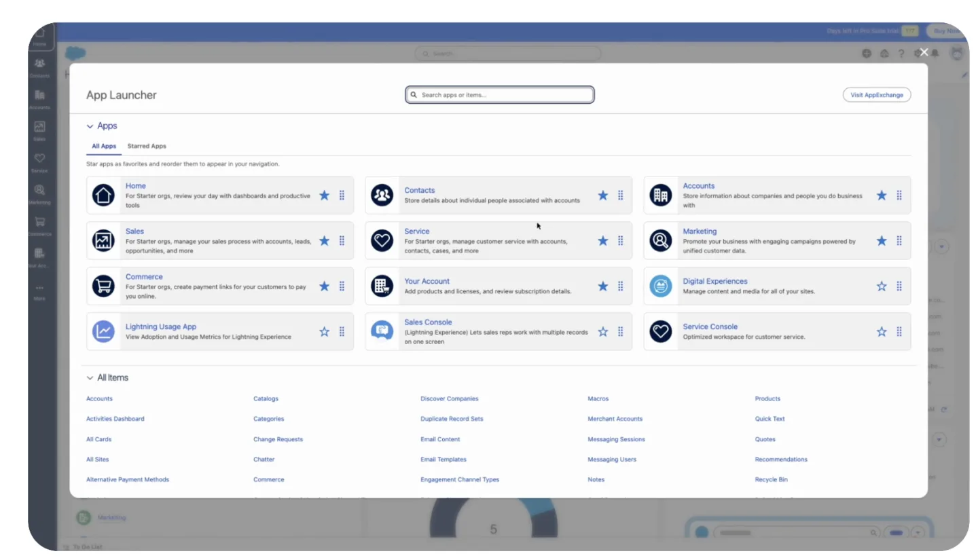Viewport: 978px width, 560px height.
Task: Open the Marketing app title link
Action: (x=700, y=231)
